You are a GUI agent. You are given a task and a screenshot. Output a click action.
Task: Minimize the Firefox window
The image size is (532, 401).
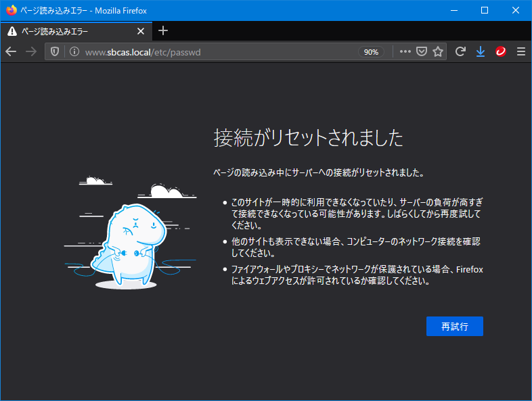tap(454, 11)
